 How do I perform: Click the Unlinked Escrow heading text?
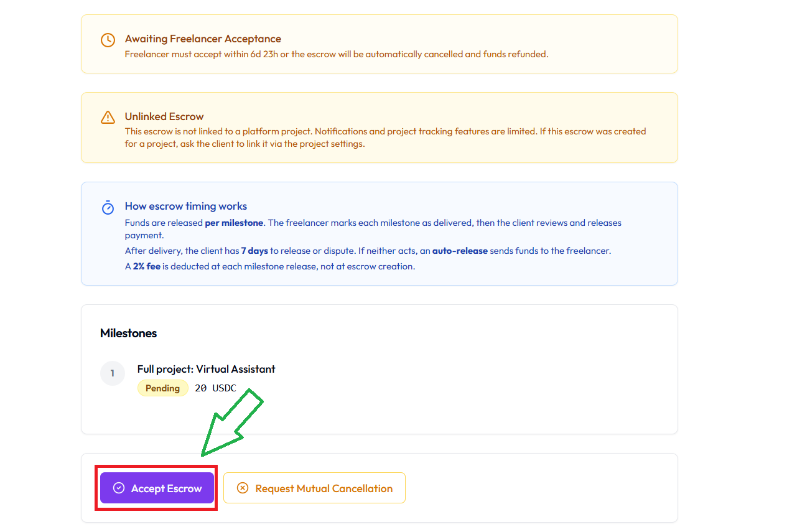click(164, 116)
